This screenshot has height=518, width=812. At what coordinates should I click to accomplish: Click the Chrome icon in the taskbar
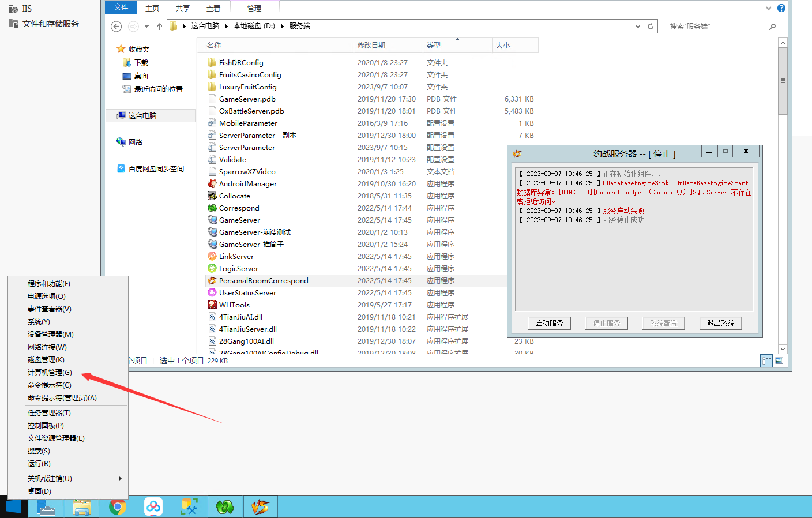pos(118,507)
